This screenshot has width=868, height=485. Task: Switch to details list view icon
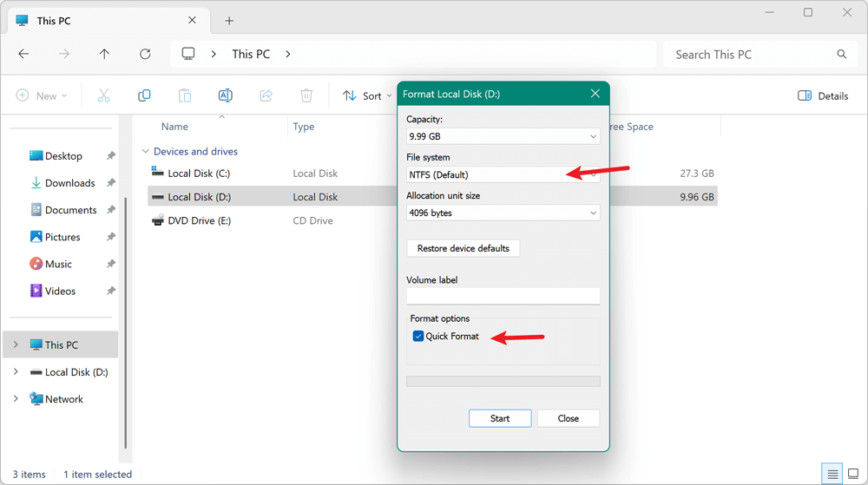click(x=832, y=474)
